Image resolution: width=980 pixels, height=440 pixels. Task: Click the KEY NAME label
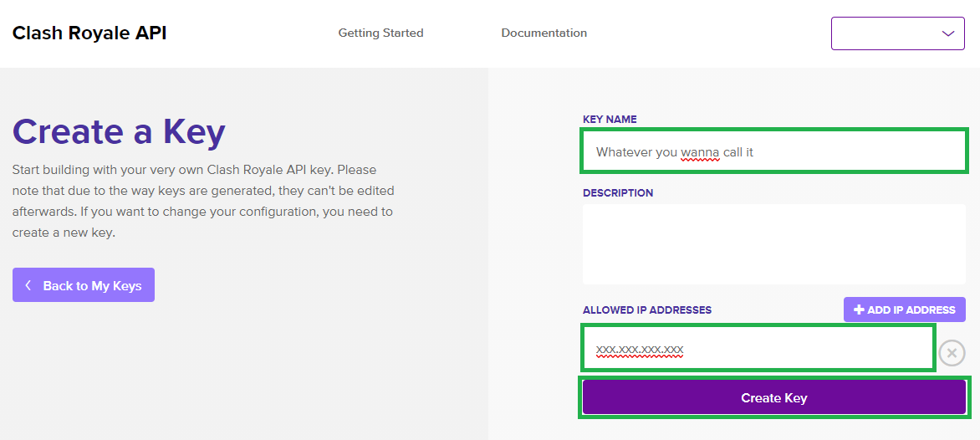[x=610, y=119]
